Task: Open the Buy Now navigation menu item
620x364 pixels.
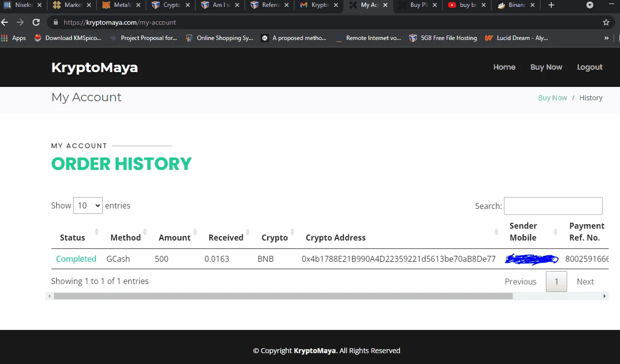Action: click(546, 67)
